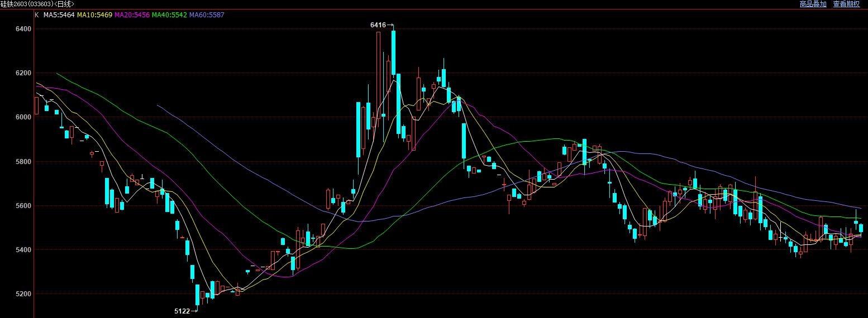Click the green MA40:5542 label

coord(169,15)
